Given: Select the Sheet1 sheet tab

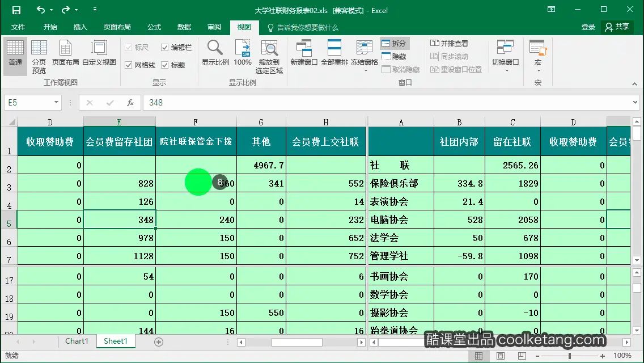Looking at the screenshot, I should tap(116, 341).
